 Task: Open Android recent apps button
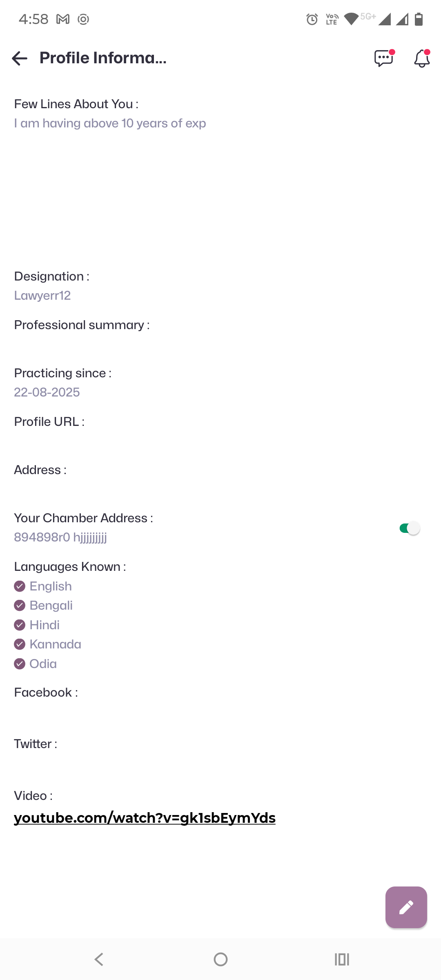click(x=342, y=959)
